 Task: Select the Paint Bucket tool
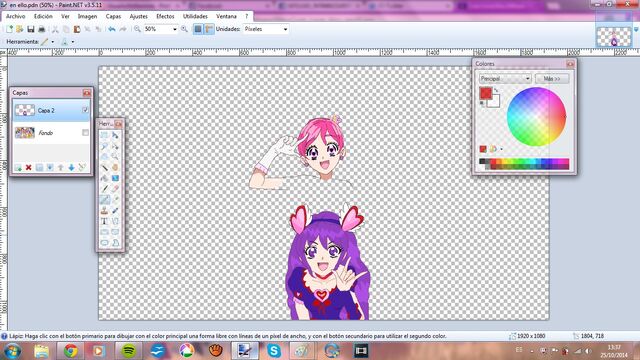(104, 178)
